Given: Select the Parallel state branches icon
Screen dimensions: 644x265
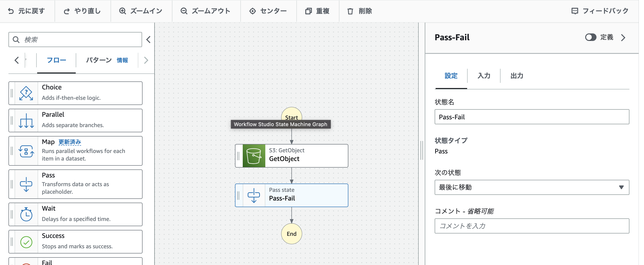Looking at the screenshot, I should point(26,120).
